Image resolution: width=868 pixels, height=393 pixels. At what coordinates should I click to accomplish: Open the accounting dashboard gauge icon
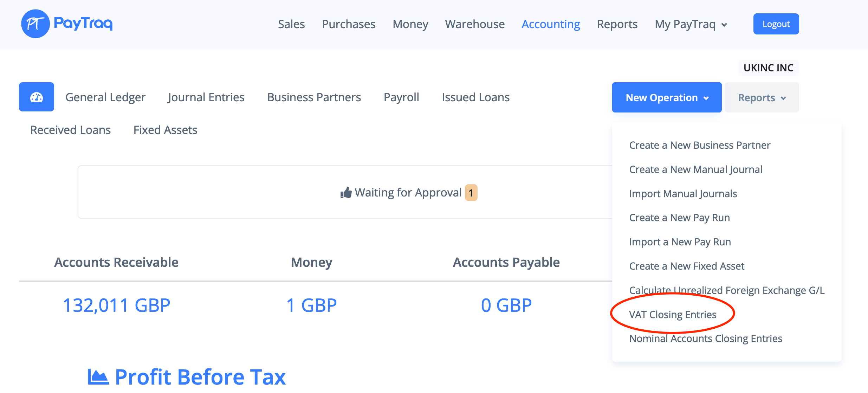pos(37,97)
